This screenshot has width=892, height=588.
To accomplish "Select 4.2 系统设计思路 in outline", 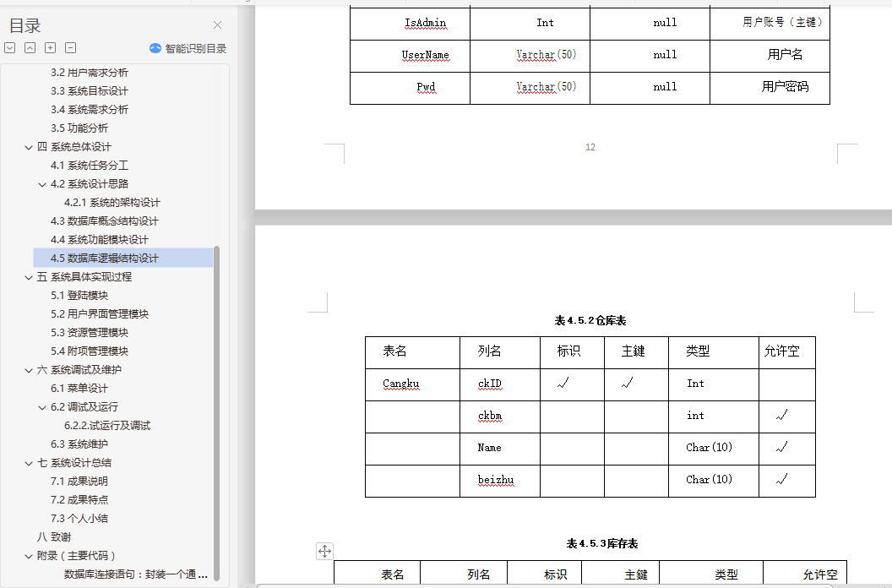I will point(90,184).
